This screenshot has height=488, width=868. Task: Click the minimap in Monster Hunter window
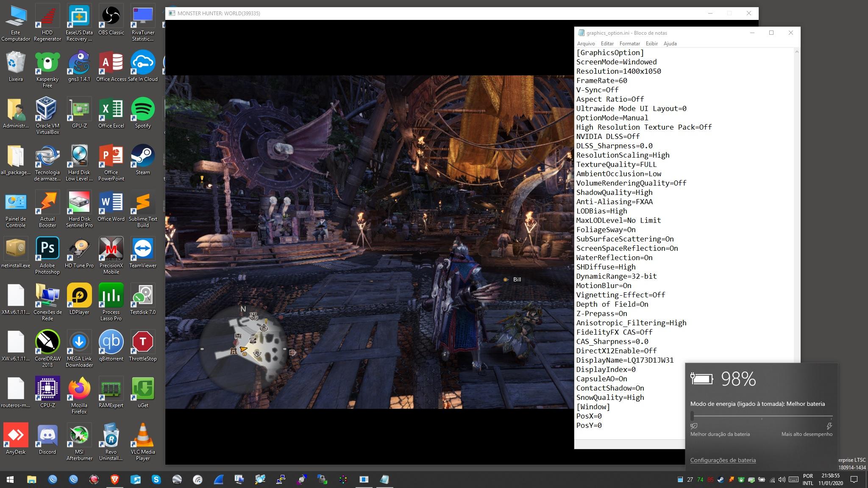click(243, 348)
